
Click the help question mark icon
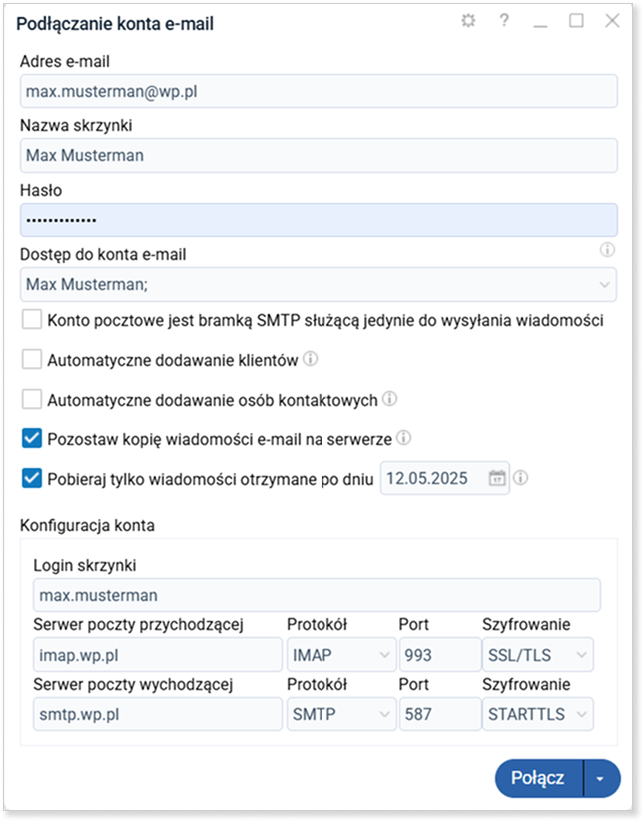504,20
